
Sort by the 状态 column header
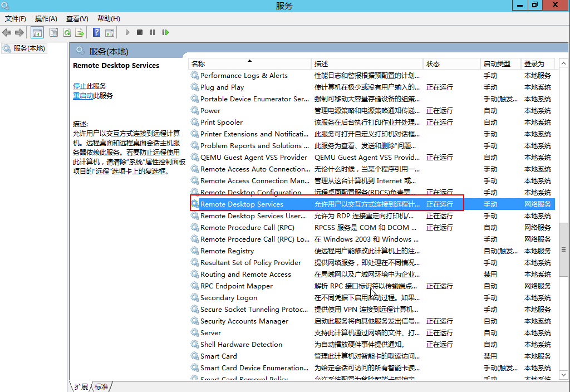tap(452, 63)
